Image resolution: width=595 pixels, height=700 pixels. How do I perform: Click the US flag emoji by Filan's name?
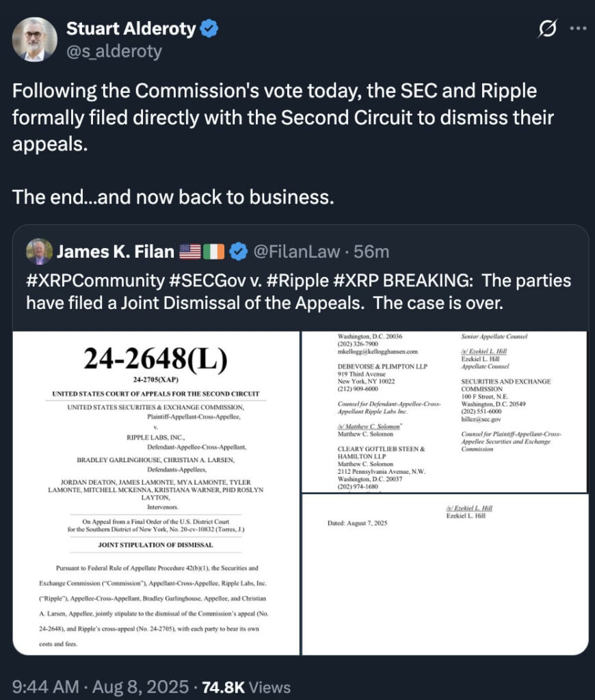click(189, 252)
